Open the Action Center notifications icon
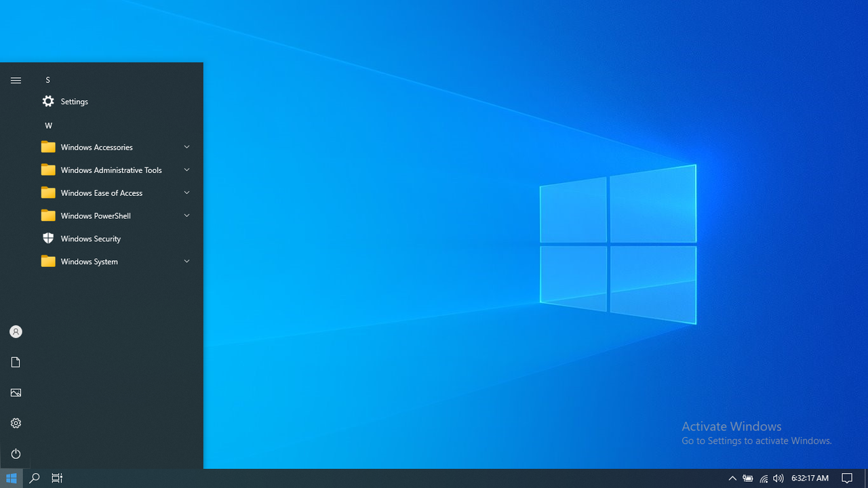868x488 pixels. pos(847,478)
